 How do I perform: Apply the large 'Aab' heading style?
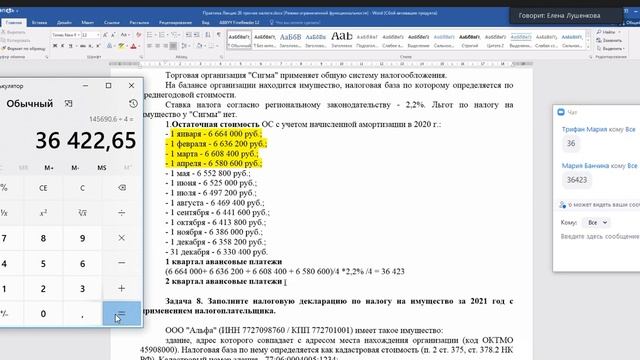pyautogui.click(x=342, y=39)
